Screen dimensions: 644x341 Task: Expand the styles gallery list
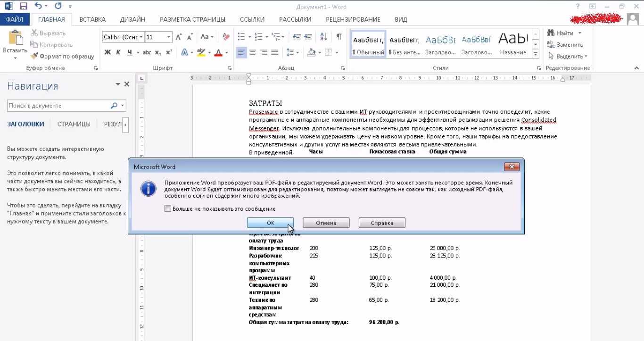536,55
